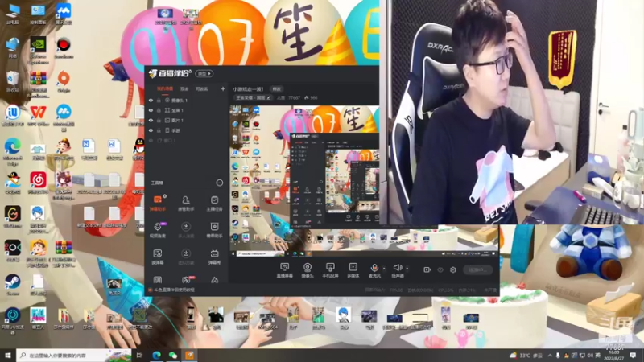Hide the 图片 1 source with its eye
The height and width of the screenshot is (362, 644).
[151, 120]
